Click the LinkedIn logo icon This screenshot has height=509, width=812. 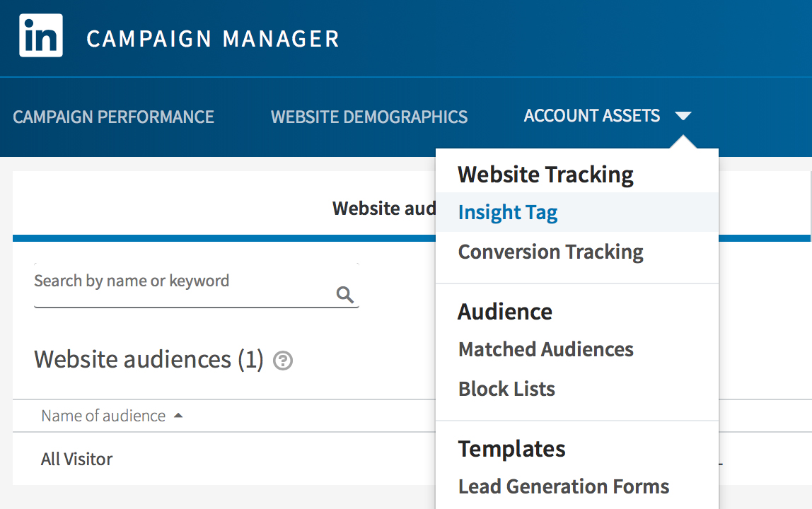click(x=41, y=35)
